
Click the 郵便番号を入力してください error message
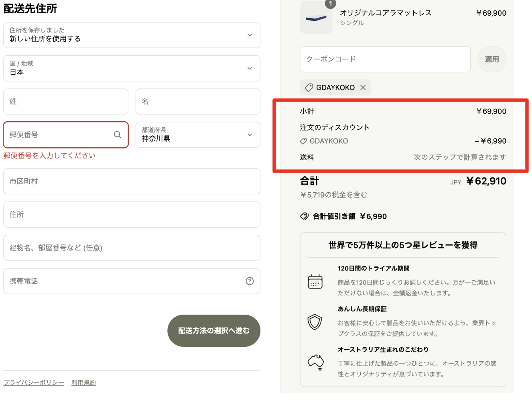click(49, 156)
